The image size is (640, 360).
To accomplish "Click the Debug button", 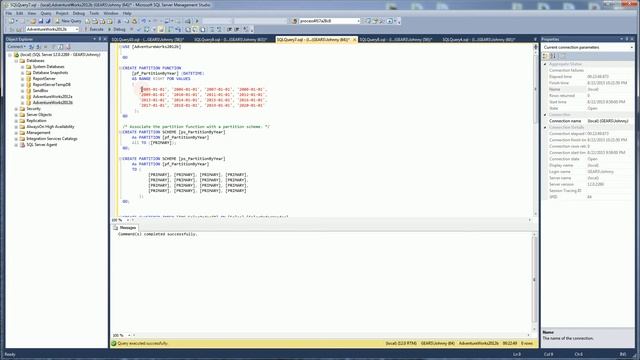I will 117,29.
